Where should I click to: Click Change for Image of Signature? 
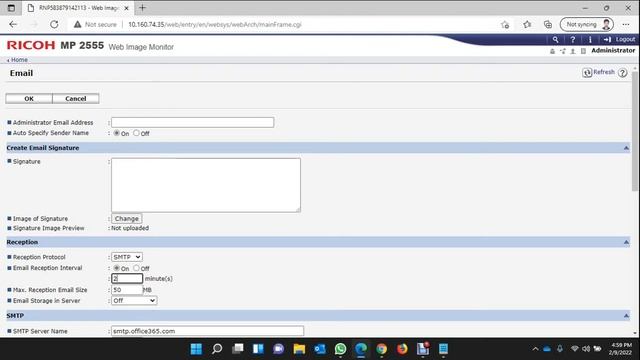pos(127,219)
